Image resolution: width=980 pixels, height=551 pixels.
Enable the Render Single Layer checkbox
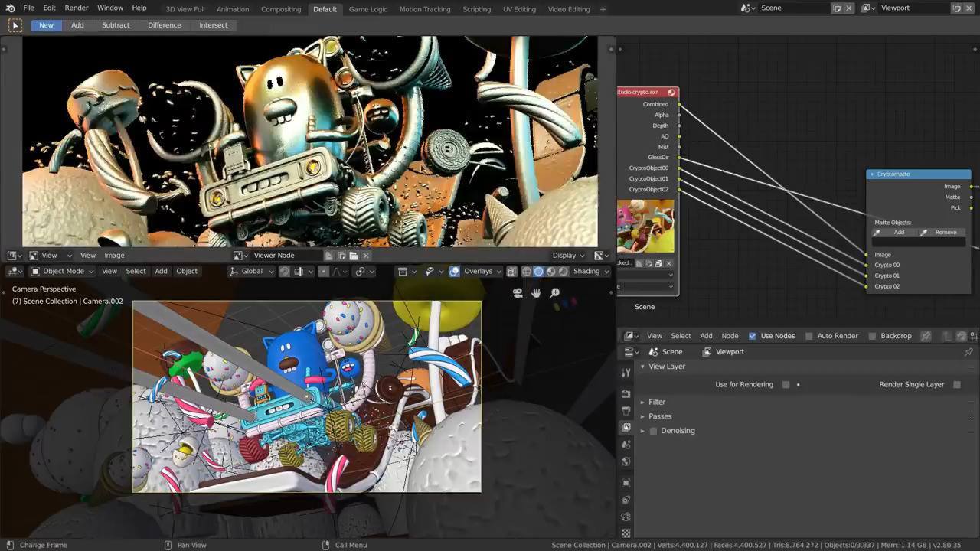(x=957, y=384)
